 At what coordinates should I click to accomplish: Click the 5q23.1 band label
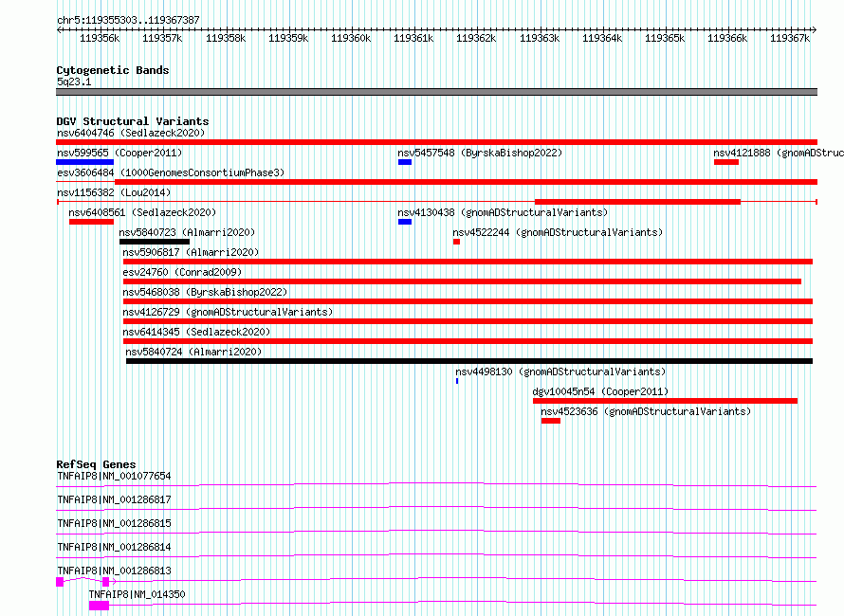74,82
